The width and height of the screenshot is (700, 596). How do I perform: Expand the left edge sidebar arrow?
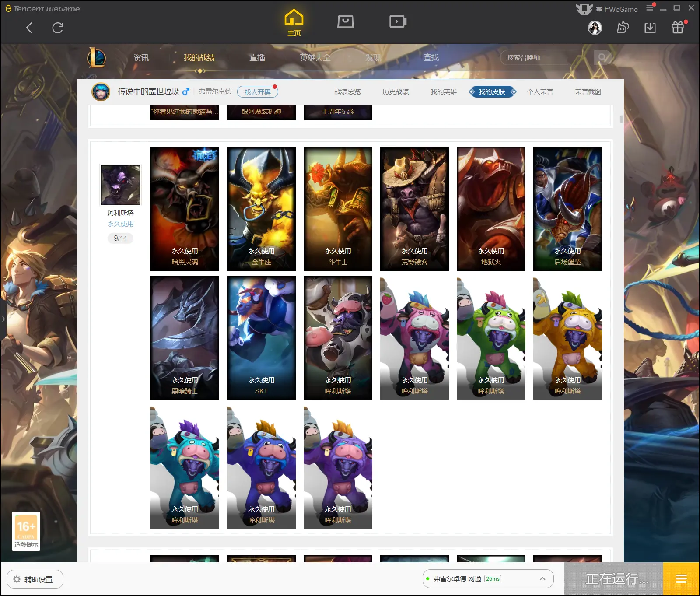(x=3, y=319)
